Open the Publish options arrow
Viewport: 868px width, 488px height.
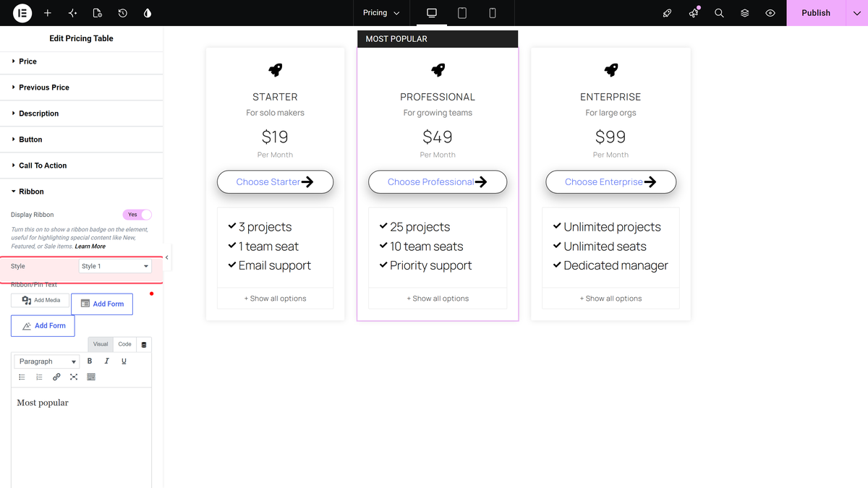857,13
